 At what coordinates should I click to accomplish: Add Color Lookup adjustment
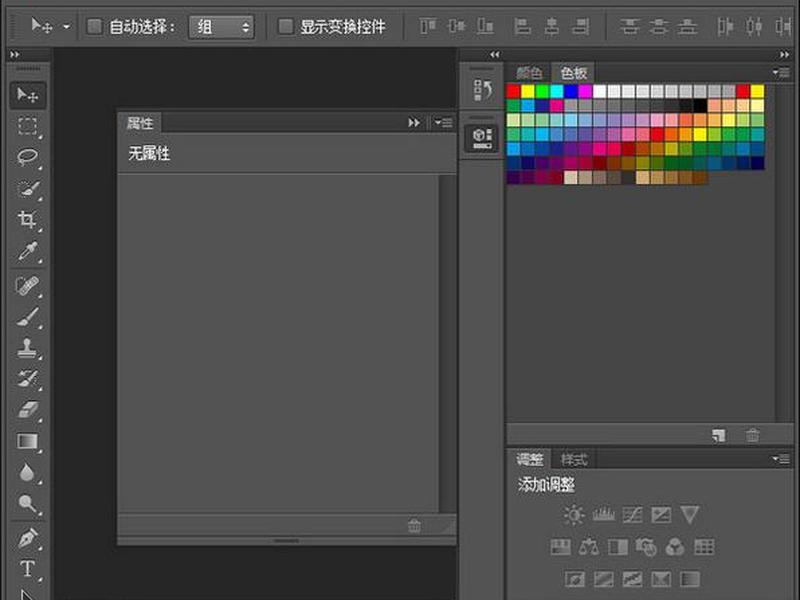[704, 547]
